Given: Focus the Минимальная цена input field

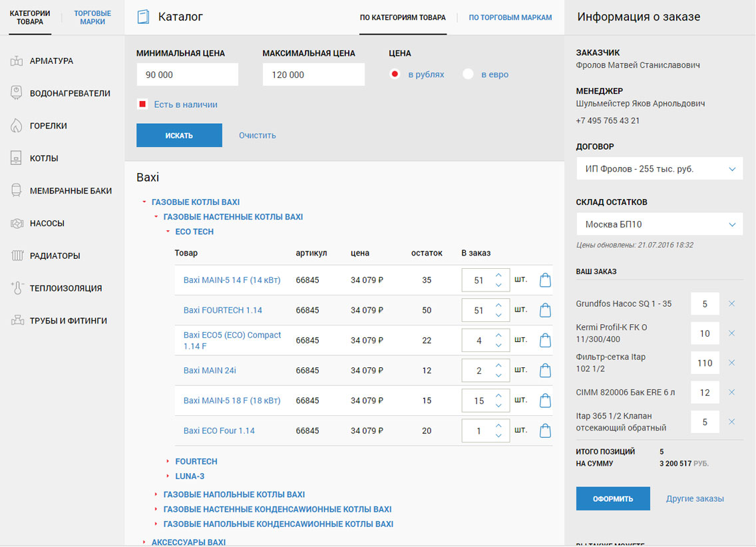Looking at the screenshot, I should [x=187, y=75].
